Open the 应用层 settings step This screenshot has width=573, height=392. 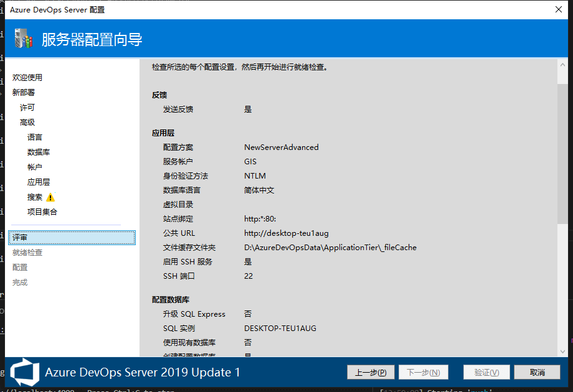[x=39, y=182]
